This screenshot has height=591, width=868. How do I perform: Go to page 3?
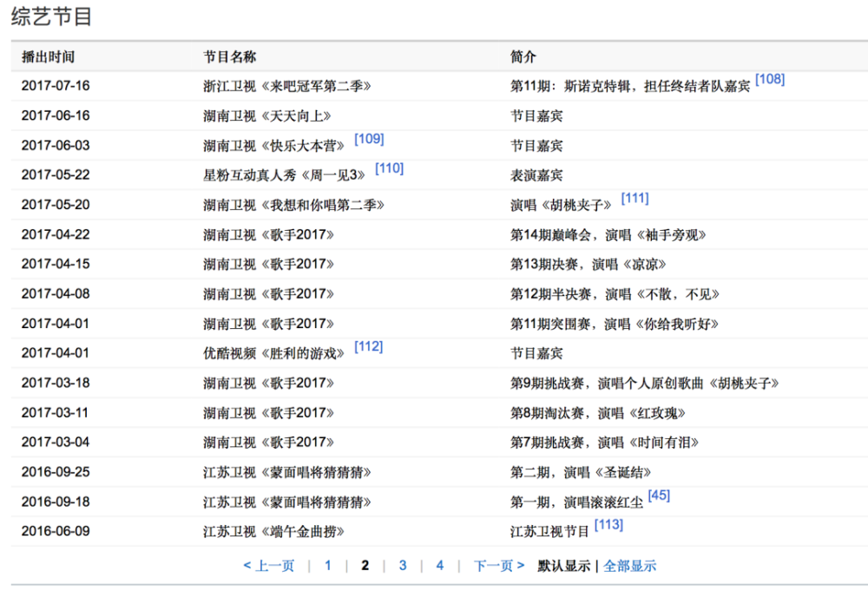(x=403, y=566)
